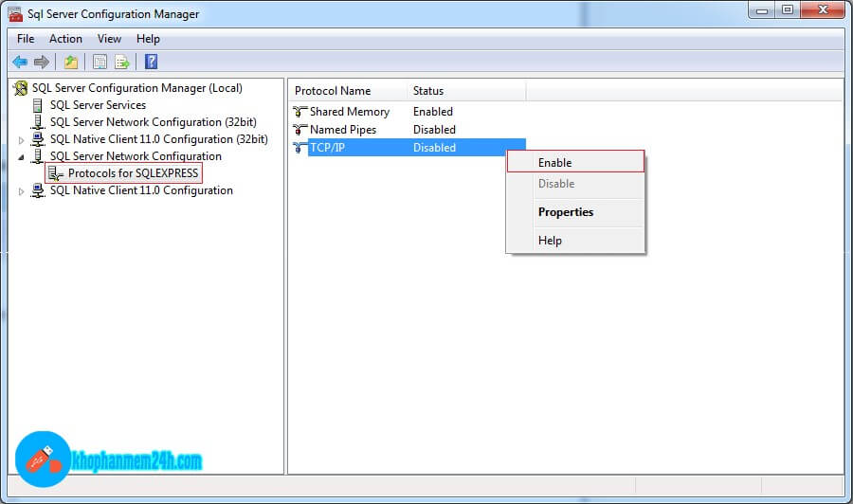Expand the SQL Native Client 11.0 Configuration node

(22, 190)
